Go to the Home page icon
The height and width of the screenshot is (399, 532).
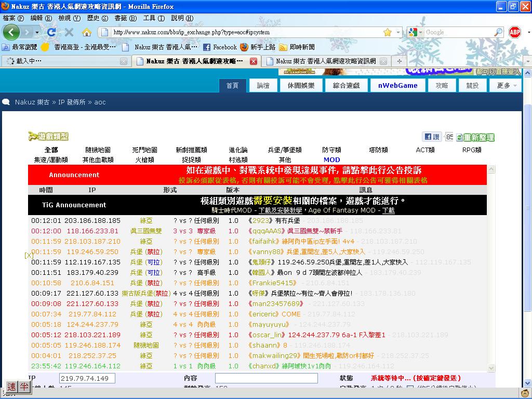click(x=87, y=32)
